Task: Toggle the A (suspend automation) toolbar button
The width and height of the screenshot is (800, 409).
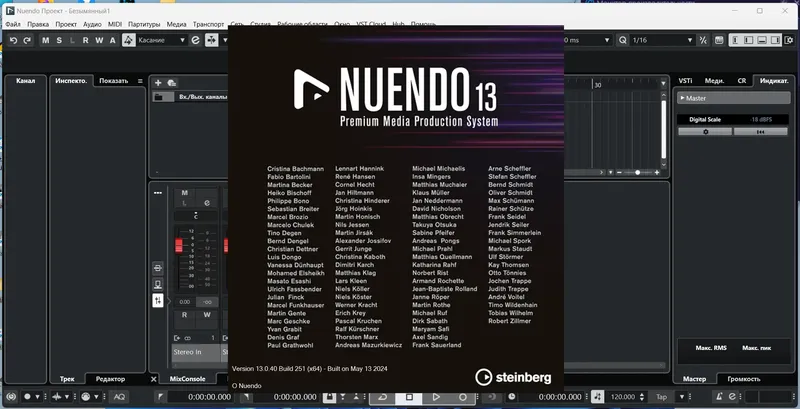Action: [x=113, y=40]
